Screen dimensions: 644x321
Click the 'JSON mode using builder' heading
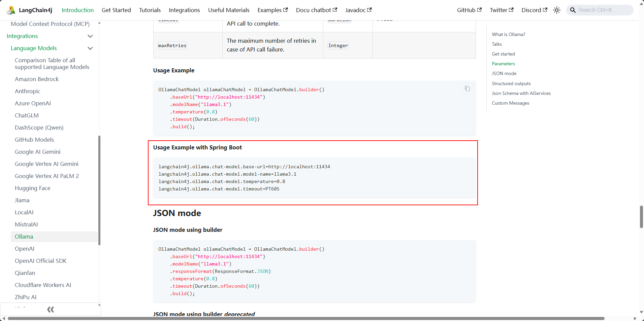tap(188, 230)
